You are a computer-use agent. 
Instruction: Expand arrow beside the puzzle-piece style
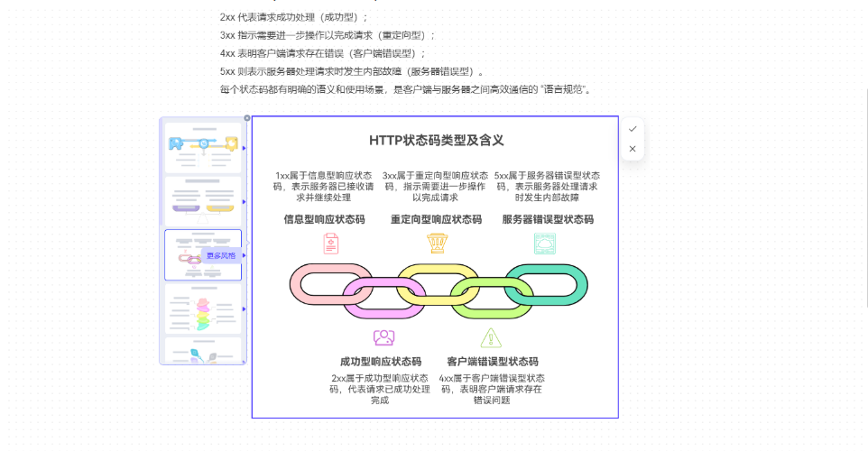[245, 146]
